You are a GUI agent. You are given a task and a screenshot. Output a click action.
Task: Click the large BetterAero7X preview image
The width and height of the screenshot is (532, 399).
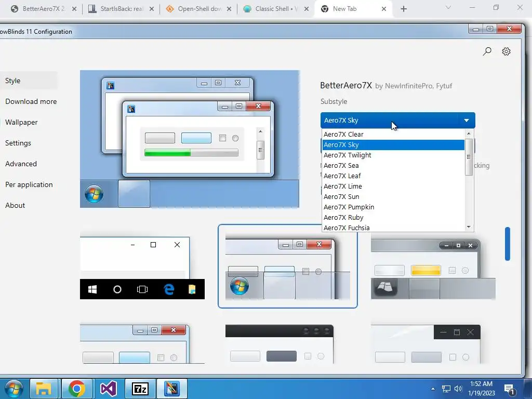coord(190,139)
